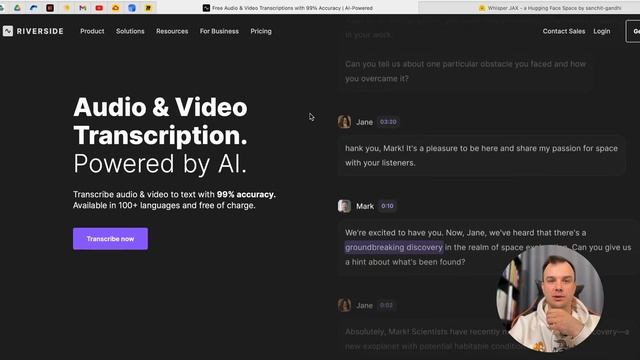Open the Gmail pinned tab
This screenshot has height=360, width=640.
83,8
